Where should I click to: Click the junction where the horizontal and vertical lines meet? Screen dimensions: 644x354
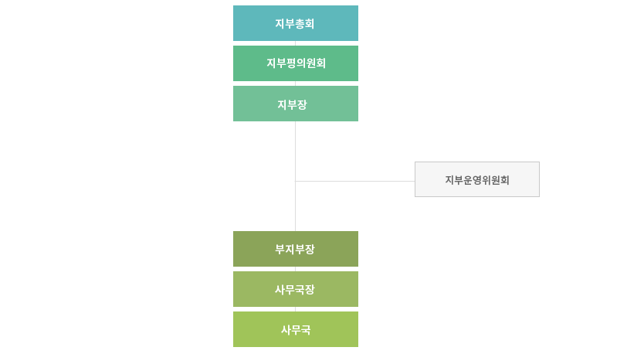point(295,181)
